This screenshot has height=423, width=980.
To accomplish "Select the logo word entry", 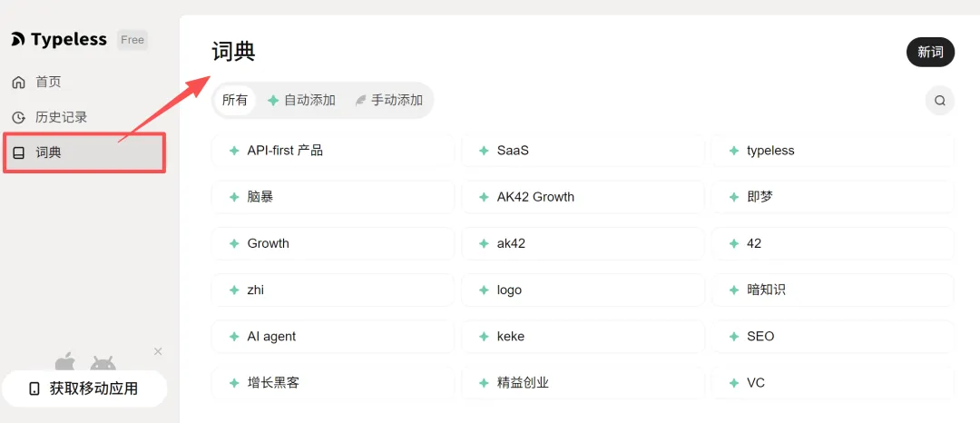I will pos(583,290).
